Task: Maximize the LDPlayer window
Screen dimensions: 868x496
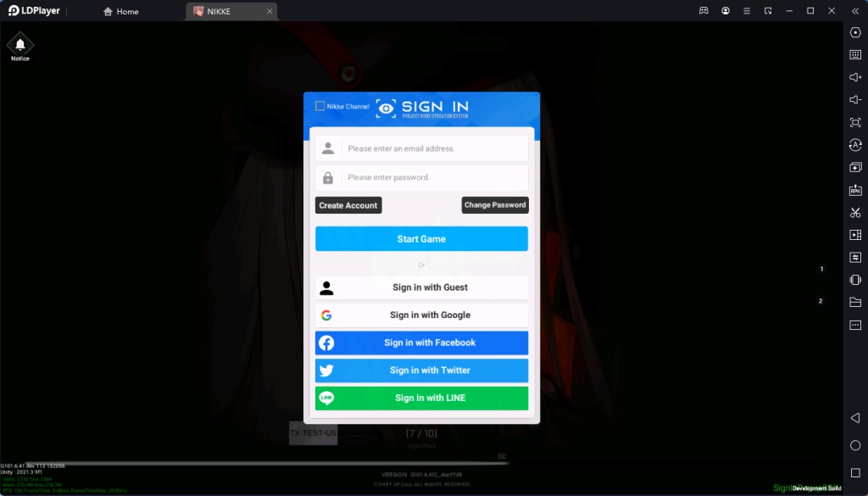Action: pyautogui.click(x=810, y=10)
